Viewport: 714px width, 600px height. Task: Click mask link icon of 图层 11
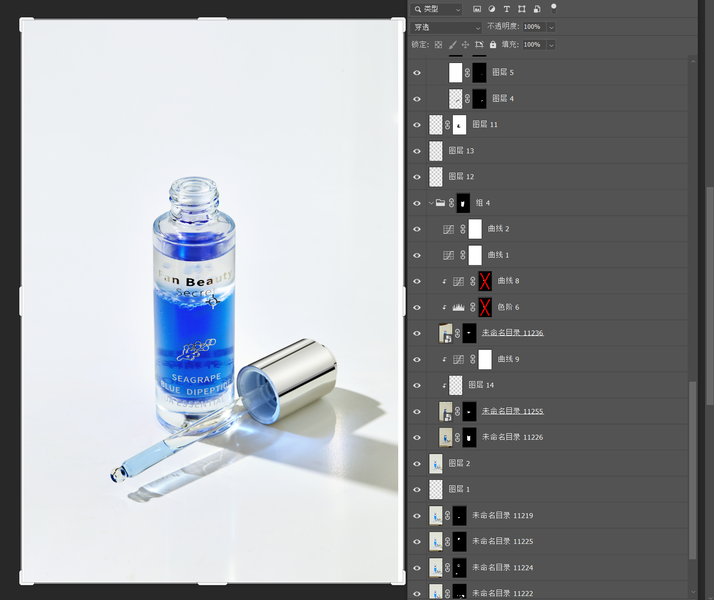click(447, 125)
